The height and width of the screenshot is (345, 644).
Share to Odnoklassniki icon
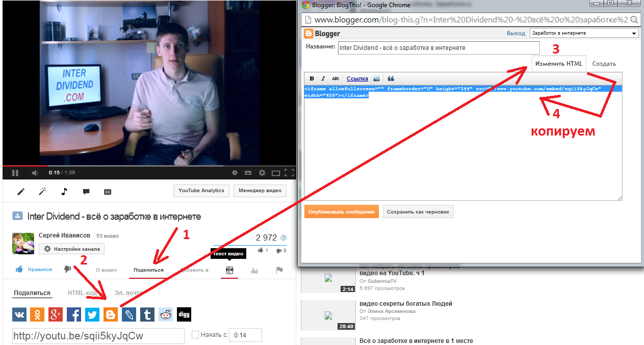[x=37, y=314]
